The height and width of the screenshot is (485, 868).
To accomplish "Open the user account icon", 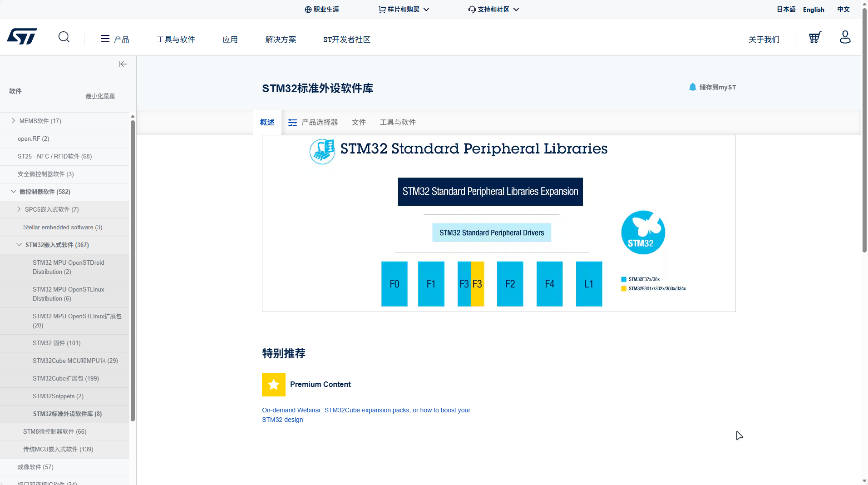I will coord(845,37).
